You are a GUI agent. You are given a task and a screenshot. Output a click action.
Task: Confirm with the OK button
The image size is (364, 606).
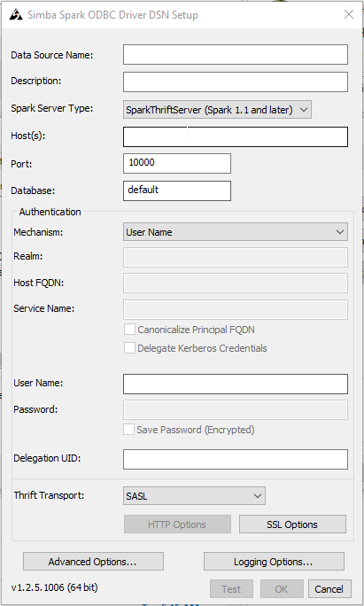point(282,589)
